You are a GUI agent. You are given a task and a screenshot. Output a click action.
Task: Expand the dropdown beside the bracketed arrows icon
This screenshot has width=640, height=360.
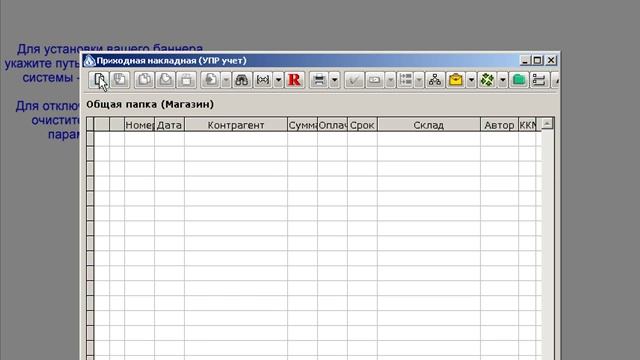278,80
